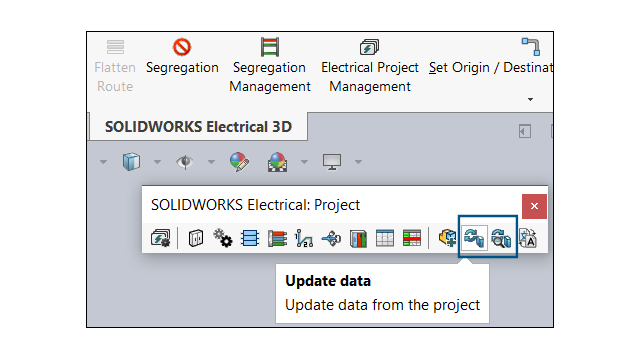Select the SOLIDWORKS Electrical 3D tab
Viewport: 640px width, 360px height.
[x=198, y=127]
